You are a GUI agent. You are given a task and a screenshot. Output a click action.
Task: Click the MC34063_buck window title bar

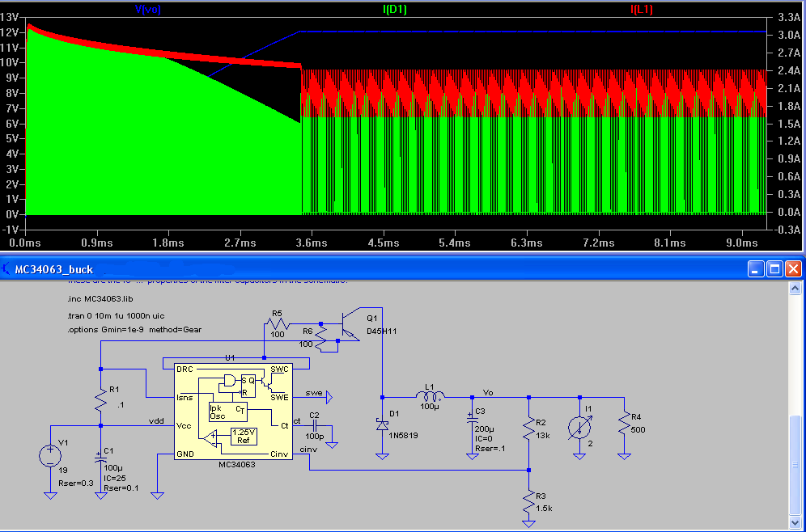(x=403, y=268)
